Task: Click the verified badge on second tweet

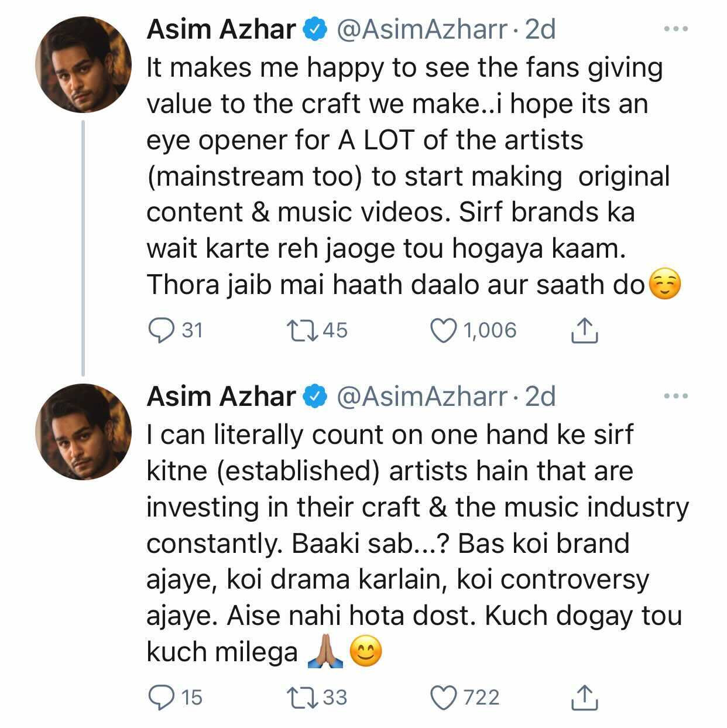Action: [314, 397]
